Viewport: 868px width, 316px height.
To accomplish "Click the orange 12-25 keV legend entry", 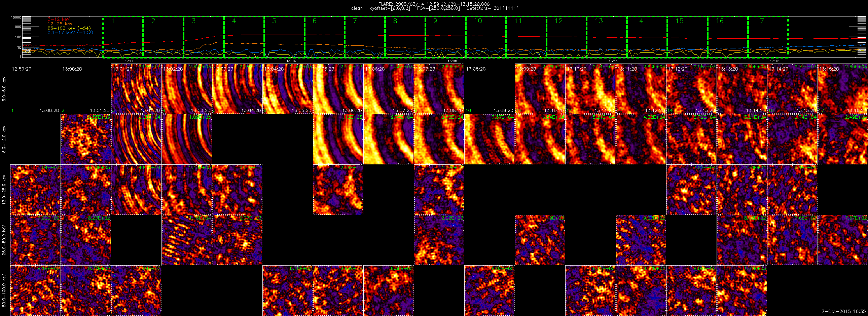I will pos(60,24).
